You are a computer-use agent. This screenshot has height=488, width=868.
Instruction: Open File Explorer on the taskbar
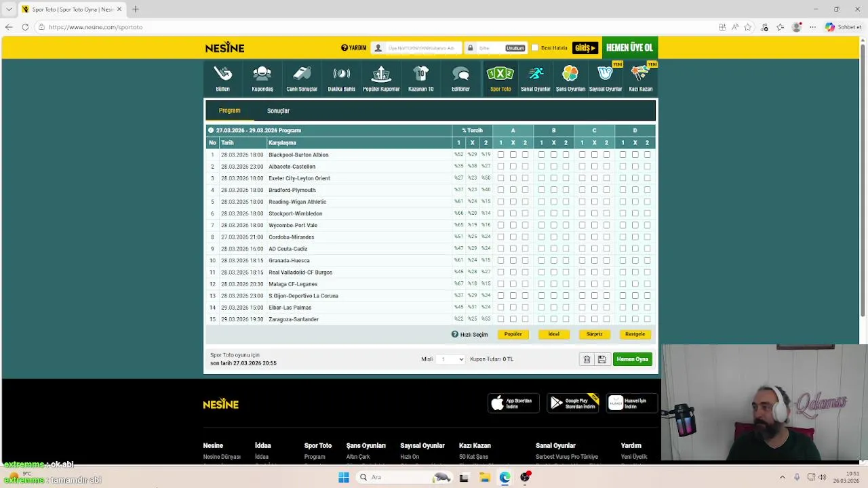[485, 477]
